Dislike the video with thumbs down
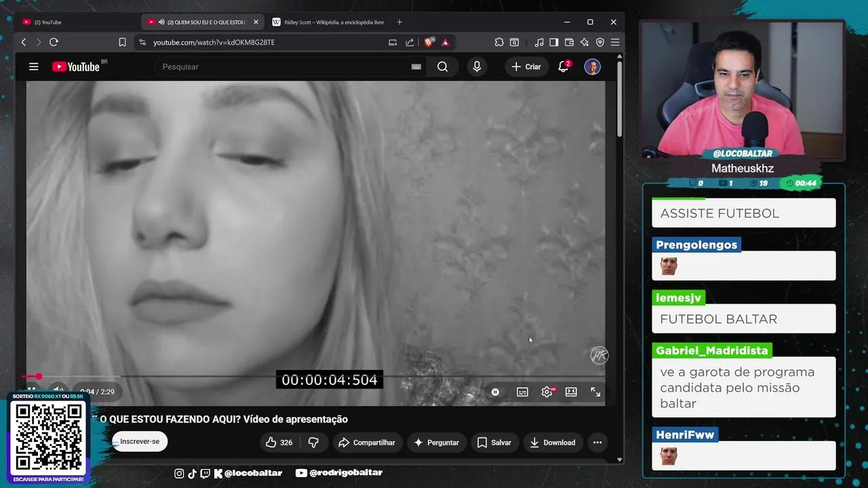This screenshot has height=488, width=868. point(313,443)
